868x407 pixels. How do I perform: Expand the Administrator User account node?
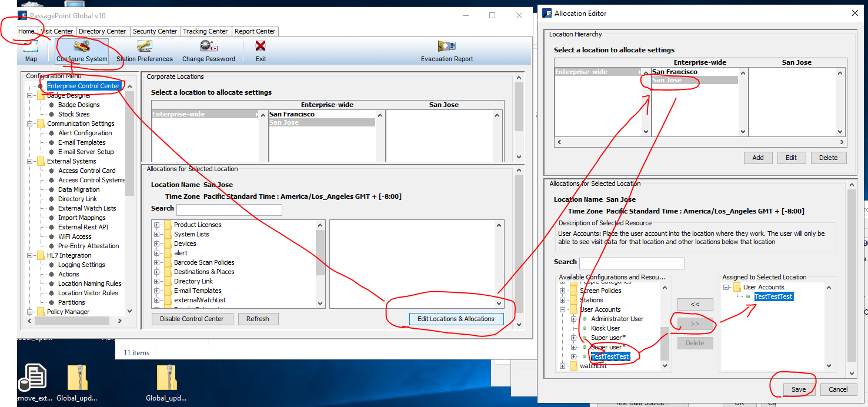574,319
